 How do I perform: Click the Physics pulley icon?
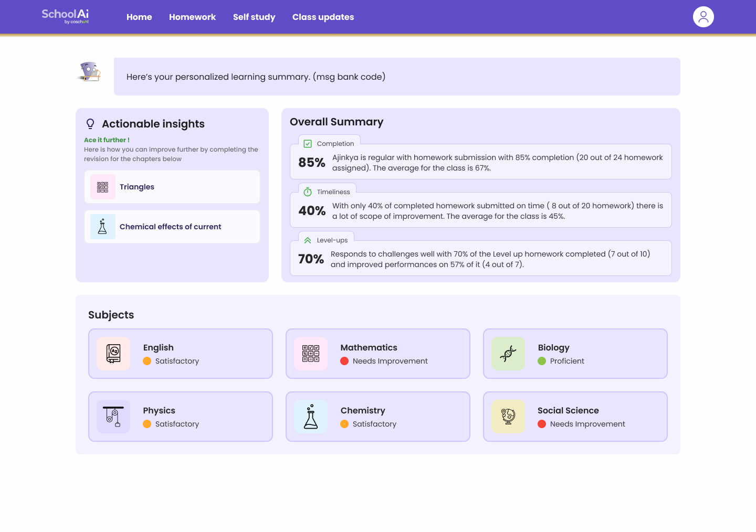pyautogui.click(x=113, y=417)
